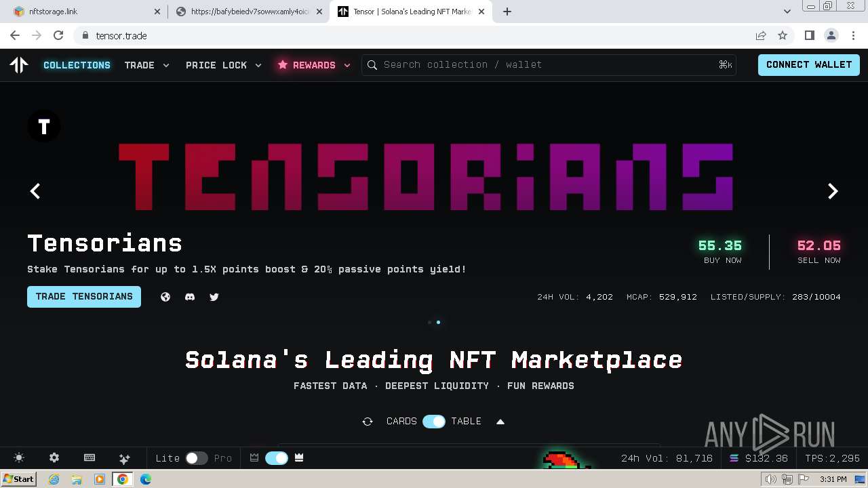Close the Tensor tab

482,12
